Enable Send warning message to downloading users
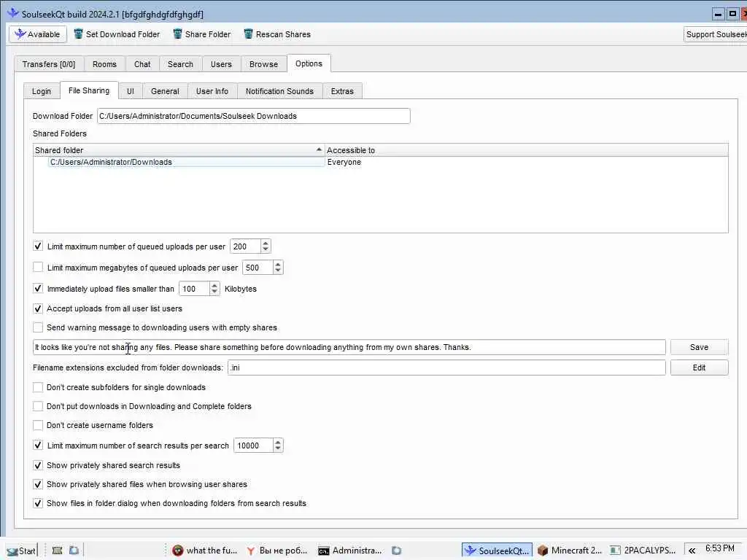747x560 pixels. pyautogui.click(x=38, y=327)
